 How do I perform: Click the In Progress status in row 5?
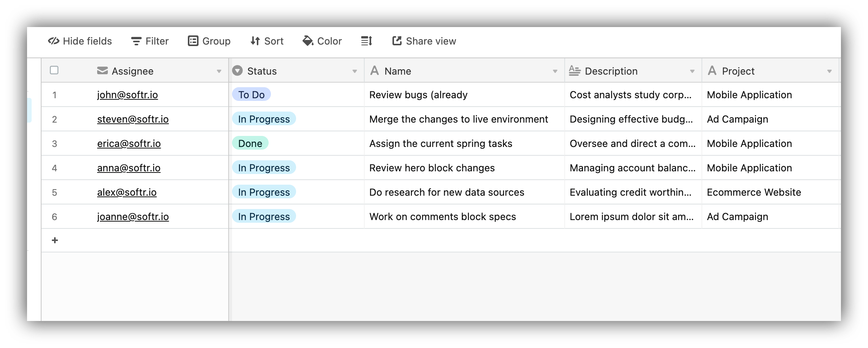point(263,192)
